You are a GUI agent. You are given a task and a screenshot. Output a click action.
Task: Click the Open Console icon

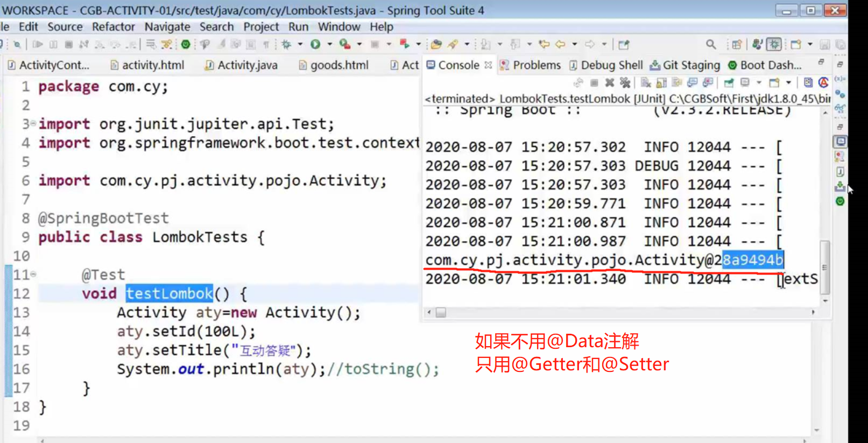[774, 83]
